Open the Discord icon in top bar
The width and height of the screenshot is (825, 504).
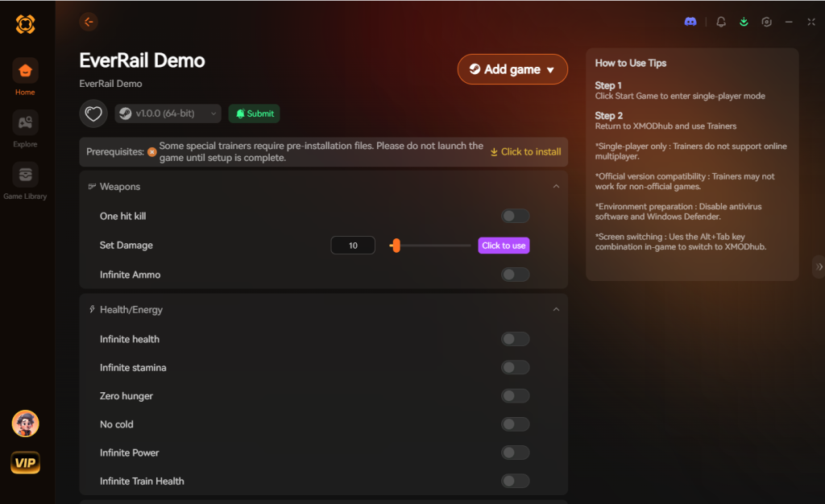(x=690, y=22)
